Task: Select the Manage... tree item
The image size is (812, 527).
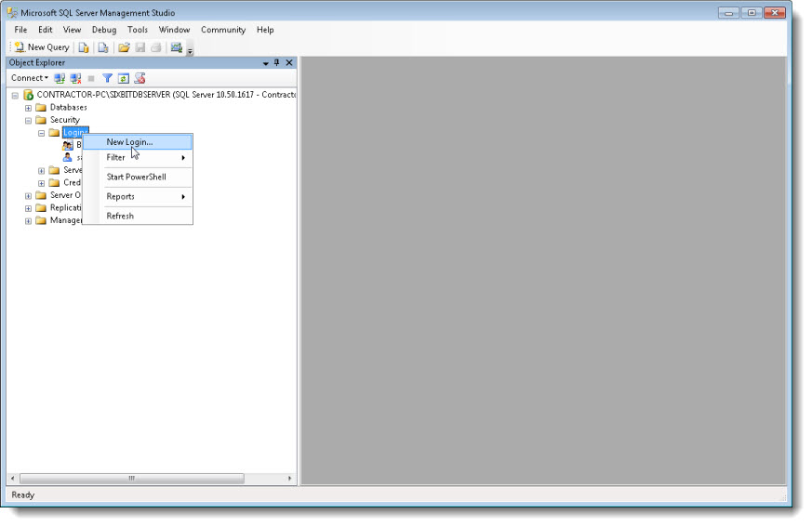Action: click(x=65, y=220)
